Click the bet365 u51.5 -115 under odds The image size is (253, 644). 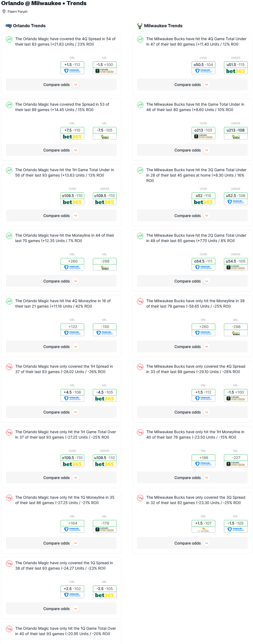[x=236, y=68]
